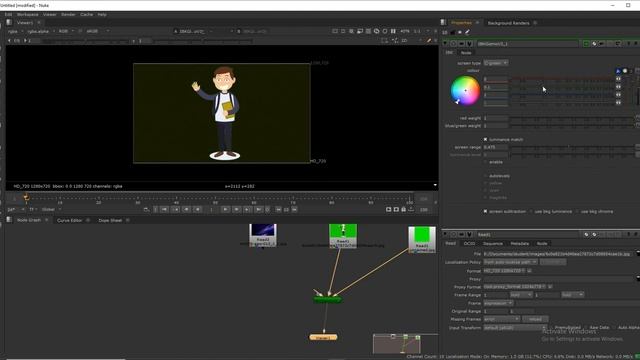Image resolution: width=640 pixels, height=360 pixels.
Task: Toggle the luminance match checkbox
Action: coord(485,140)
